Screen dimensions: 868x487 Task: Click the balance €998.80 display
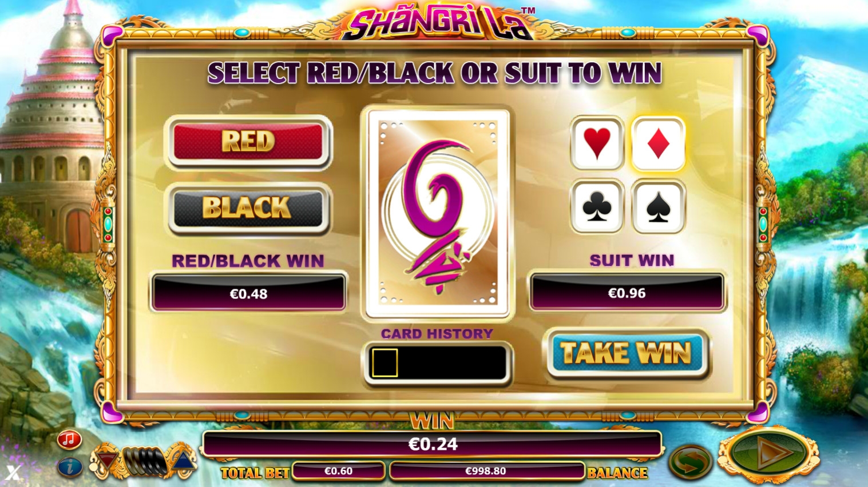click(x=486, y=471)
